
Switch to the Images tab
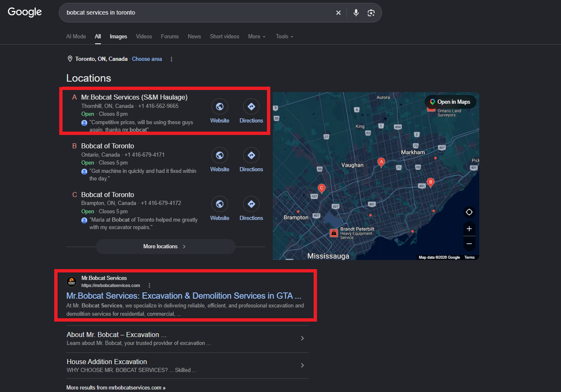click(x=118, y=37)
